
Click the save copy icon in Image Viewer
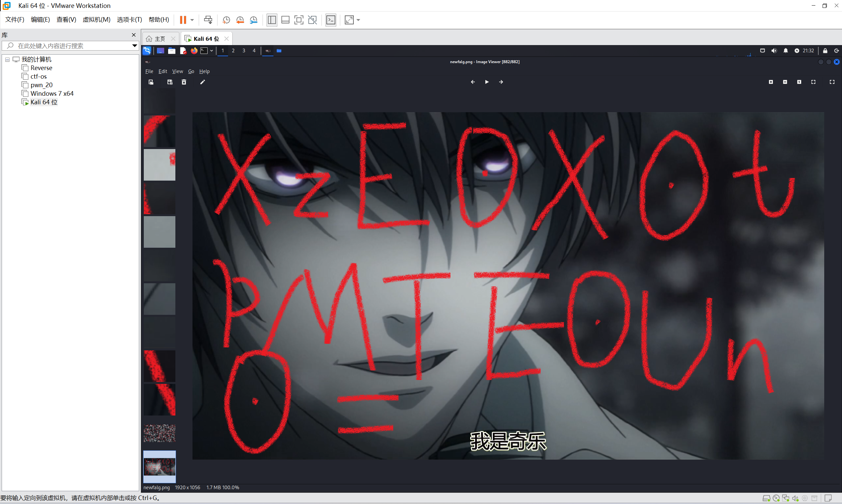[170, 82]
